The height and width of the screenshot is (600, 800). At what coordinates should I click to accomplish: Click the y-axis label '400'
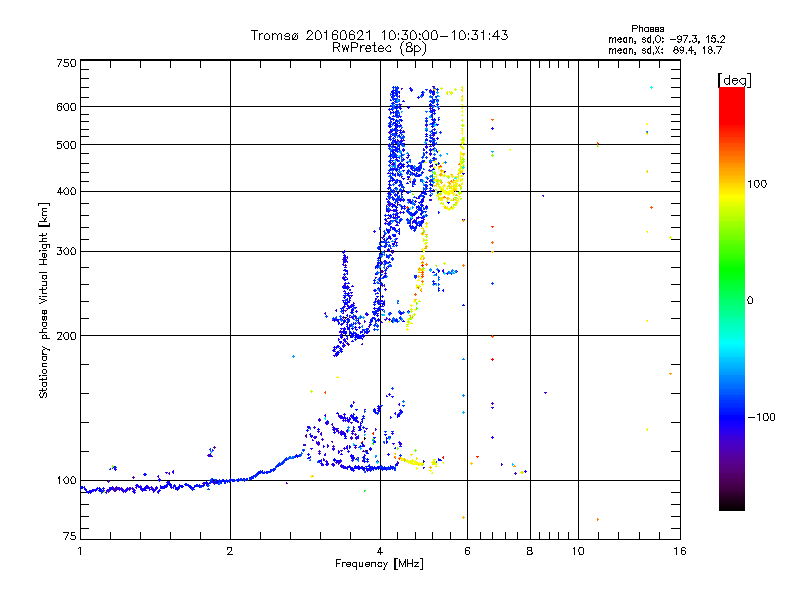click(66, 191)
